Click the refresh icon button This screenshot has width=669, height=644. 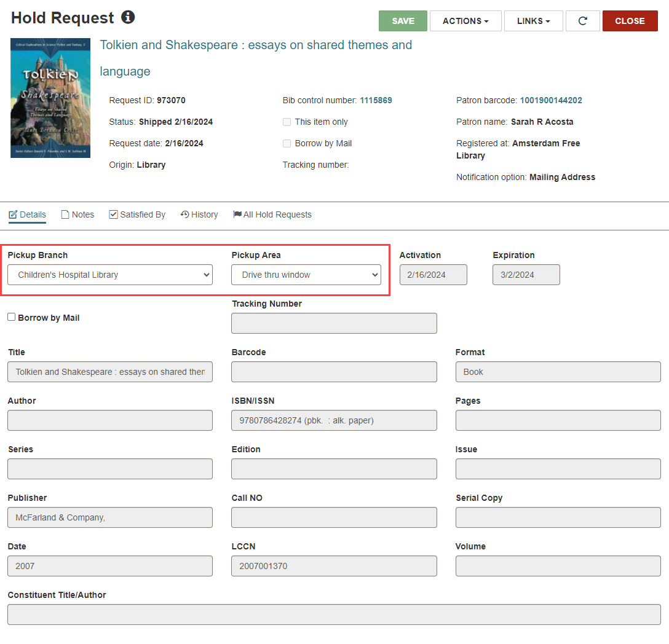click(x=583, y=21)
